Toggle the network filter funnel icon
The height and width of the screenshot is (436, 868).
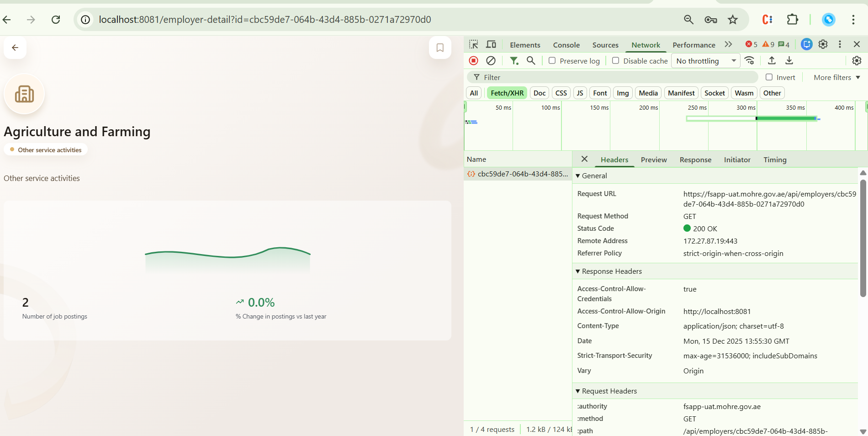(x=514, y=60)
